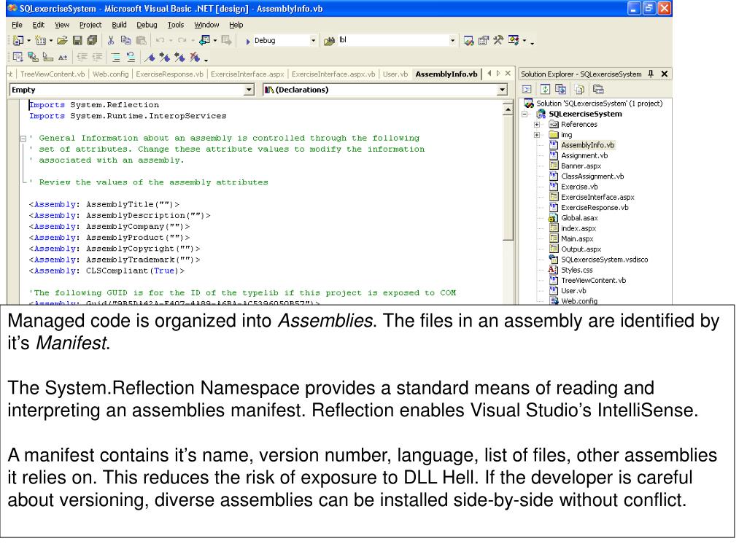Open the (Declarations) method name dropdown
Viewport: 747px width, 560px height.
pos(502,90)
